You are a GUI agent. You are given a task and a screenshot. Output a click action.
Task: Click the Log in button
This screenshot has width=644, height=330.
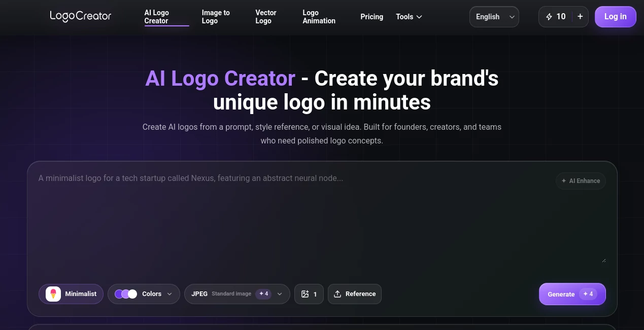(615, 17)
